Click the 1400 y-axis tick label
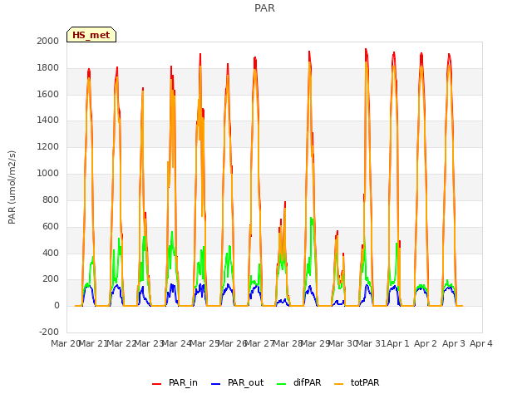532x399 pixels. coord(48,120)
